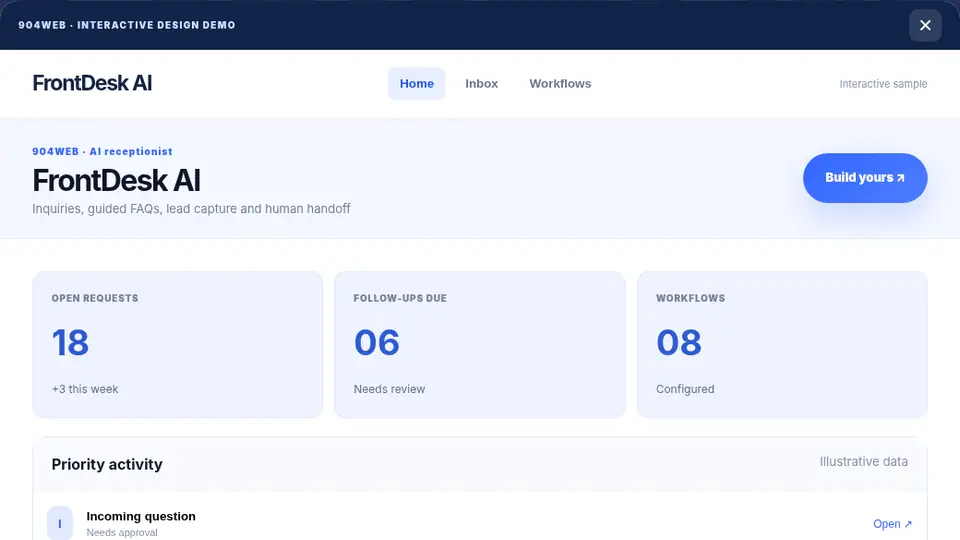Select the Open Requests card showing 18

click(178, 345)
